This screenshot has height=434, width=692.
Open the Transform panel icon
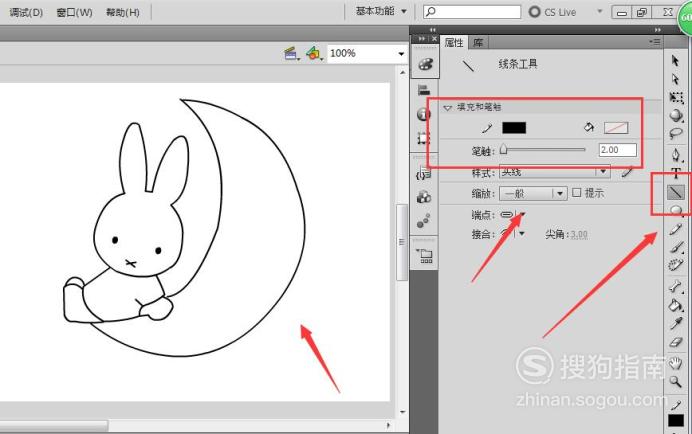(x=423, y=139)
